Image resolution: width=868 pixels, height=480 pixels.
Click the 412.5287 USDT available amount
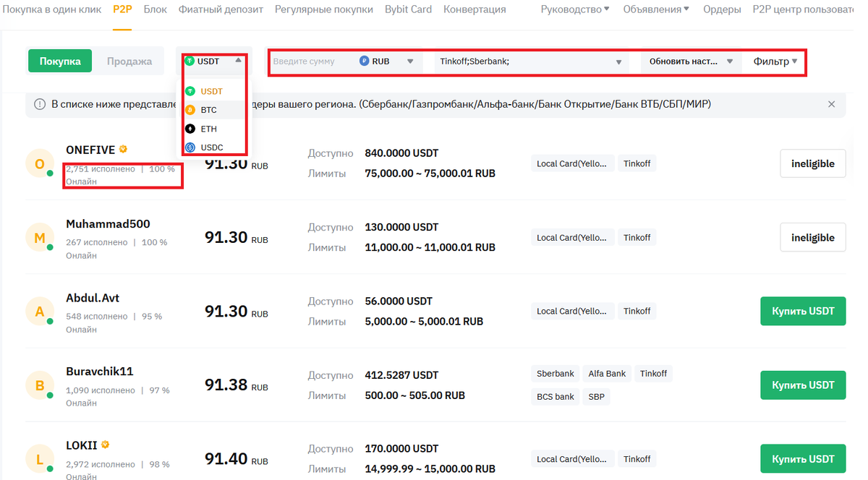[x=401, y=375]
